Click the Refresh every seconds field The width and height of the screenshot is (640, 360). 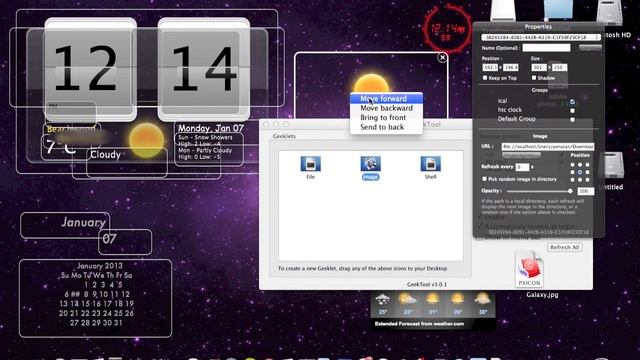[522, 167]
